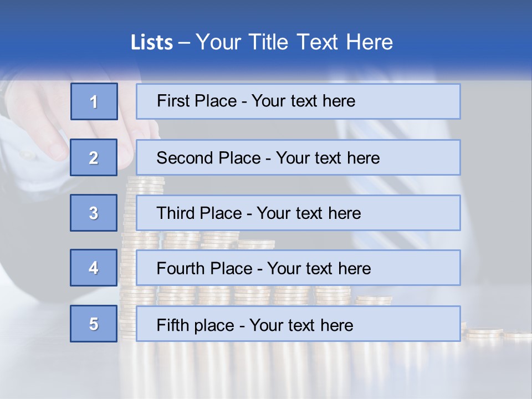Select the 'First Place - Your text here' box
532x399 pixels.
(298, 101)
